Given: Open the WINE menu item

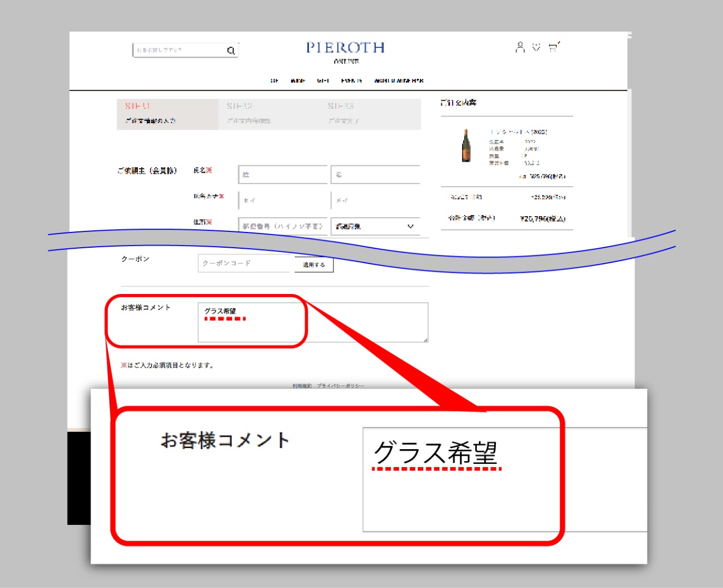Looking at the screenshot, I should [x=297, y=81].
